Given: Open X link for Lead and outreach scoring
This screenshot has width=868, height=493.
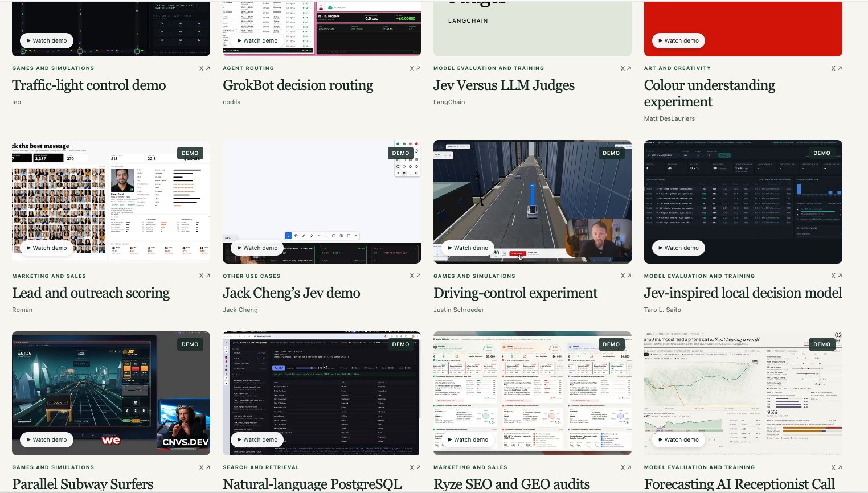Looking at the screenshot, I should click(x=204, y=276).
